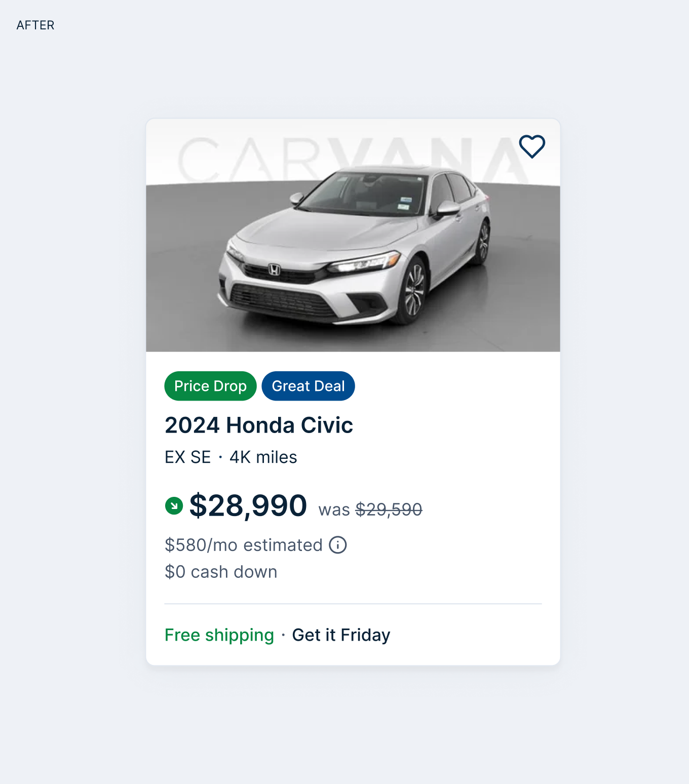Click the Free shipping text
This screenshot has width=689, height=784.
coord(219,635)
